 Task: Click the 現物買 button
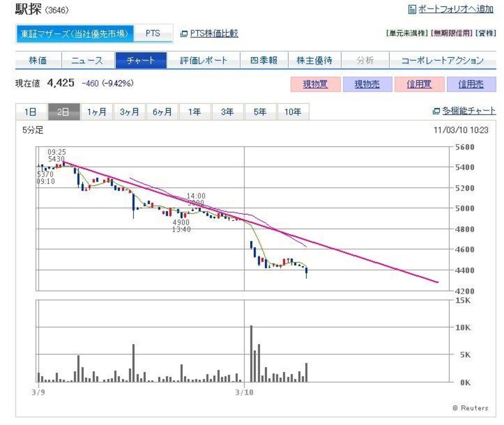(315, 84)
